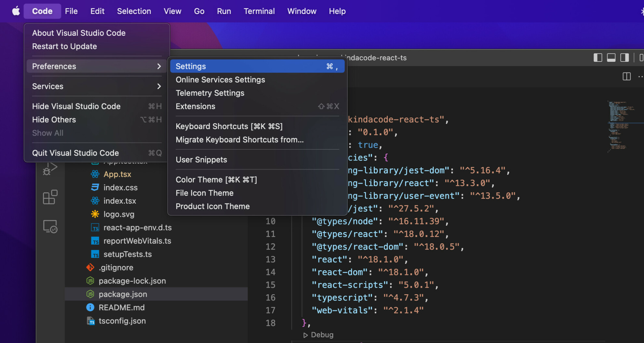Choose Quit Visual Studio Code
The height and width of the screenshot is (343, 644).
(97, 153)
